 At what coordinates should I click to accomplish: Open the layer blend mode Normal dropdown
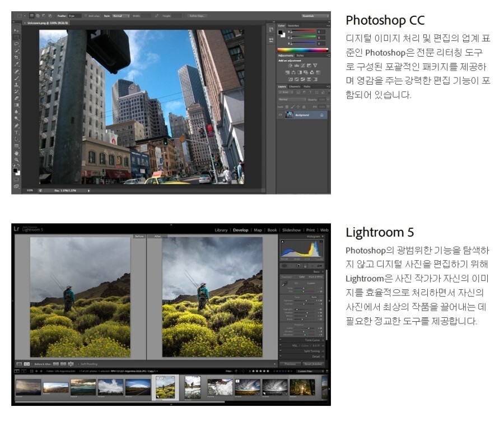click(x=292, y=99)
